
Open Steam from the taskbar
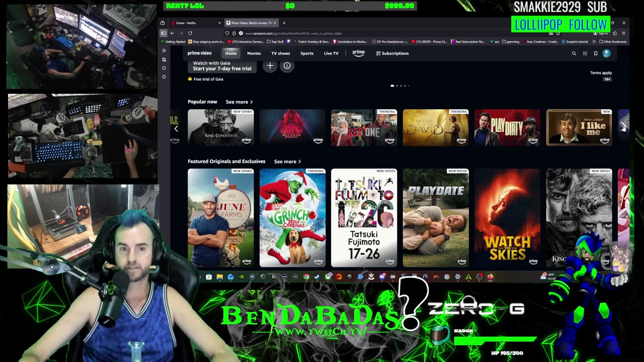[317, 277]
